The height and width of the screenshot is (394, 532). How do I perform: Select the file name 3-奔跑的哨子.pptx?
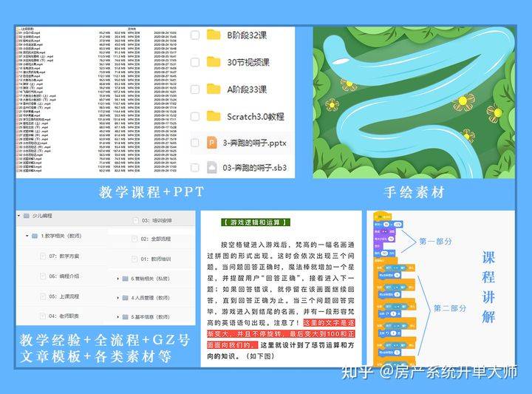pyautogui.click(x=254, y=143)
